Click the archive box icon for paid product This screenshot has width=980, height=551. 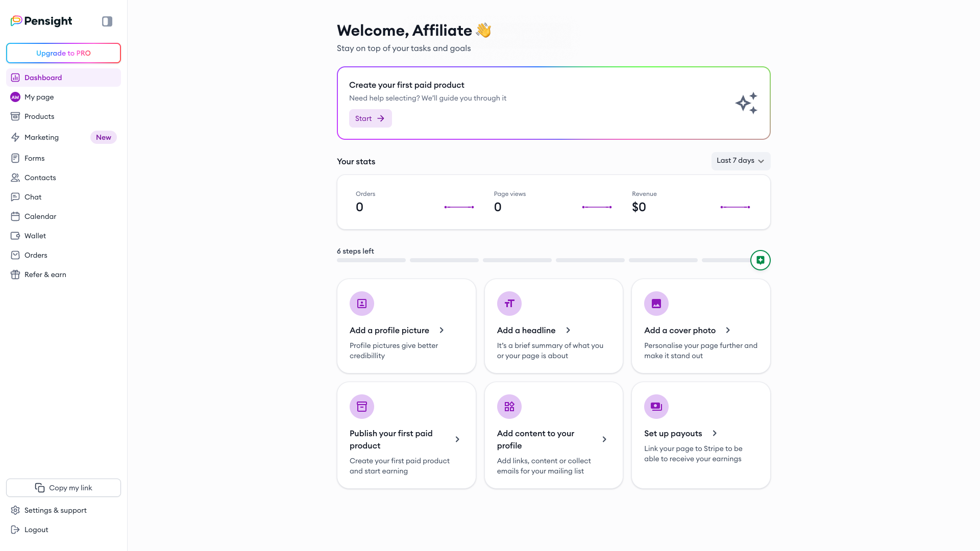point(361,407)
